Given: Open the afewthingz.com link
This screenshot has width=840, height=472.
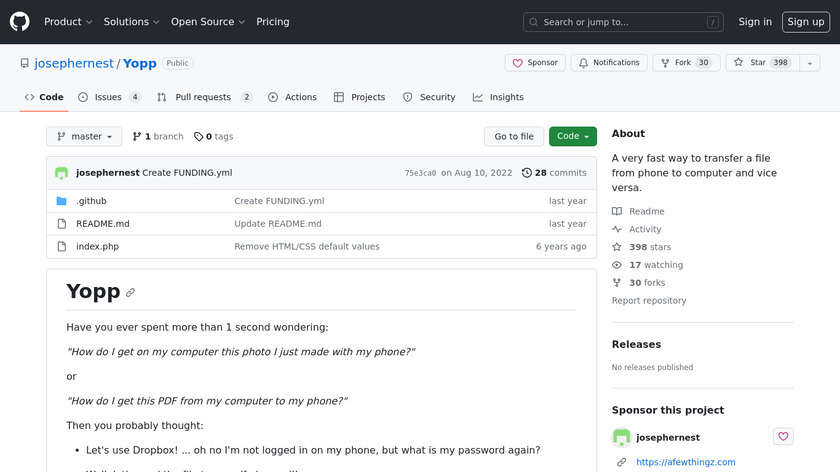Looking at the screenshot, I should pos(685,462).
